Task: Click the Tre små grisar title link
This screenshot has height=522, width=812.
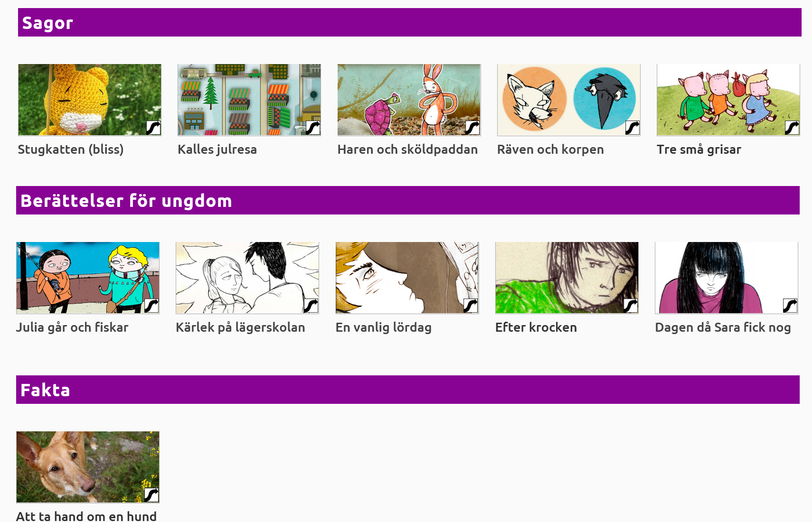Action: 699,149
